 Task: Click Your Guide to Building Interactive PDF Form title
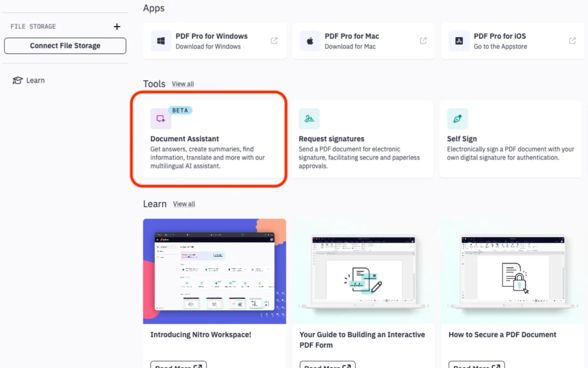[362, 340]
